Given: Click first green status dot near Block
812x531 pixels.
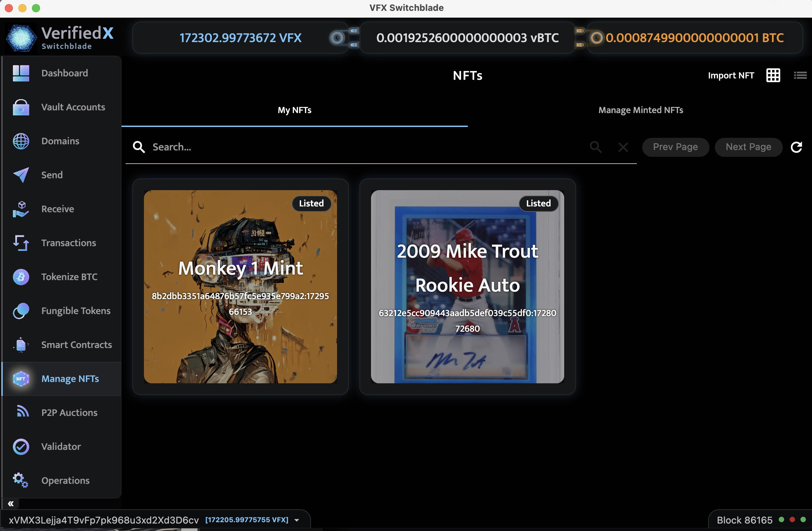Looking at the screenshot, I should click(x=781, y=519).
